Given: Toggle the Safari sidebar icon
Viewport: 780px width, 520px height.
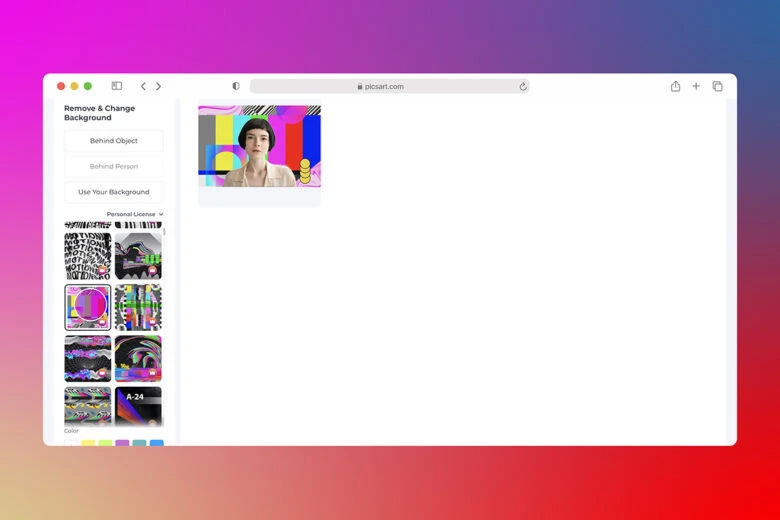Looking at the screenshot, I should (117, 86).
